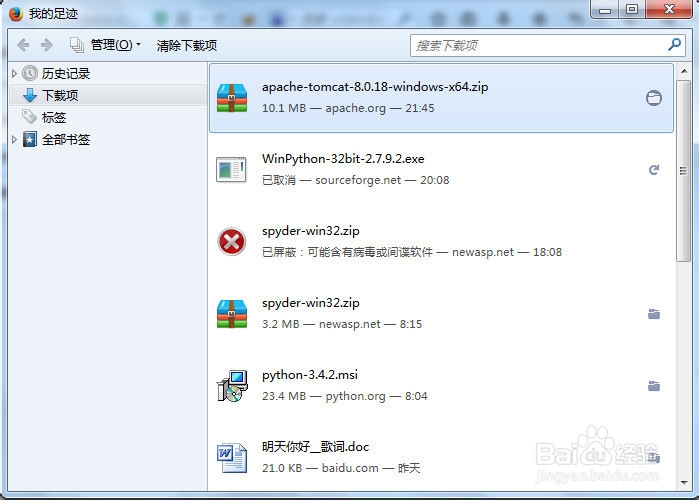Image resolution: width=699 pixels, height=500 pixels.
Task: Select 3.2 MB — newasp.net — 8:15 details
Action: 342,324
